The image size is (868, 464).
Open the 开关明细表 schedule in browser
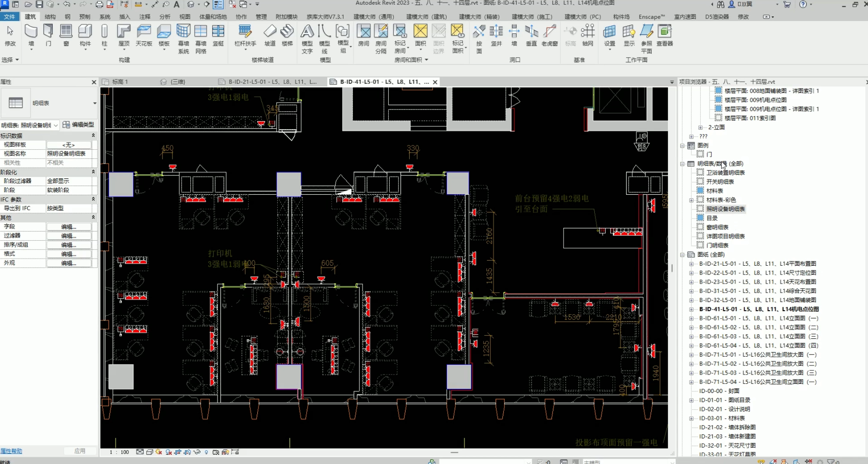click(720, 182)
